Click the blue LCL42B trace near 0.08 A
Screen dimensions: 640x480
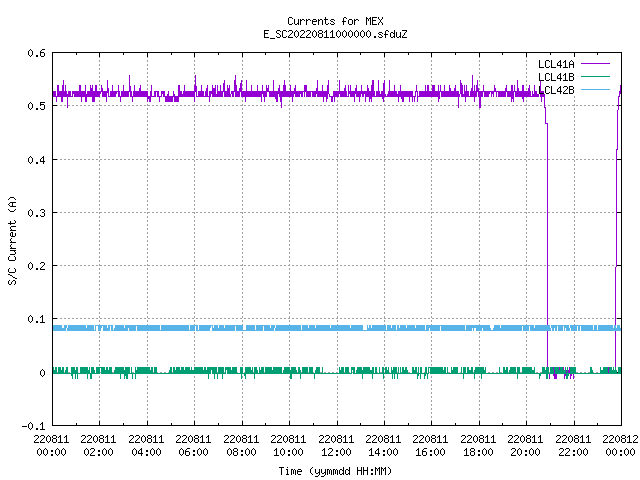tap(337, 328)
